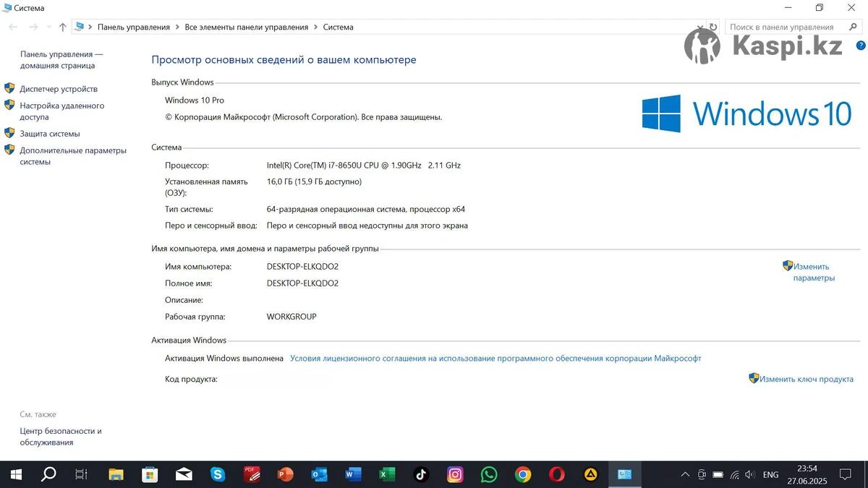Image resolution: width=868 pixels, height=488 pixels.
Task: Go up one level with the Up arrow
Action: (x=63, y=27)
